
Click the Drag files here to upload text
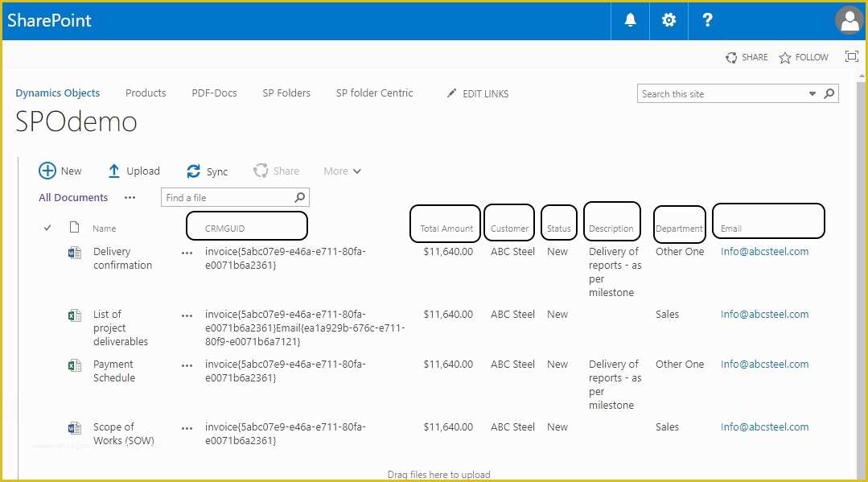pos(438,474)
